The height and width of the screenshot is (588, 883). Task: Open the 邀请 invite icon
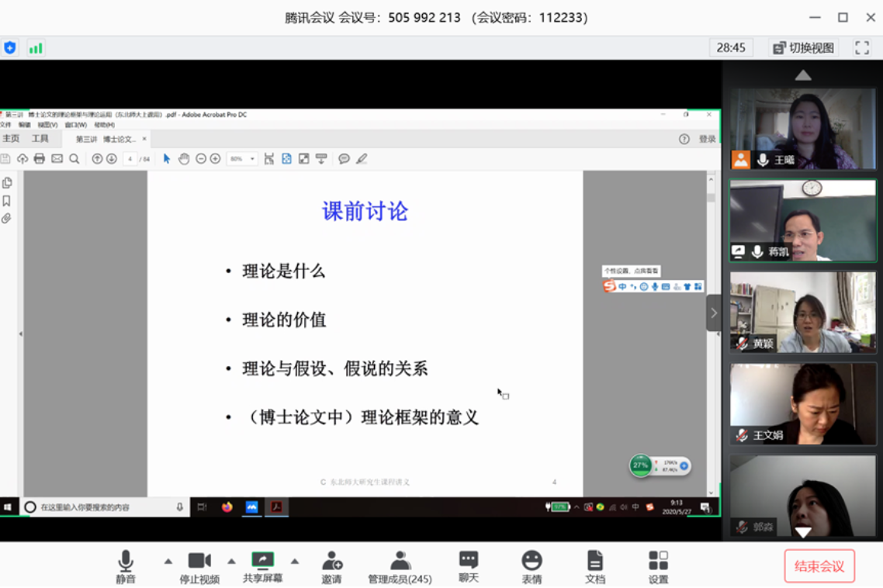click(x=331, y=566)
